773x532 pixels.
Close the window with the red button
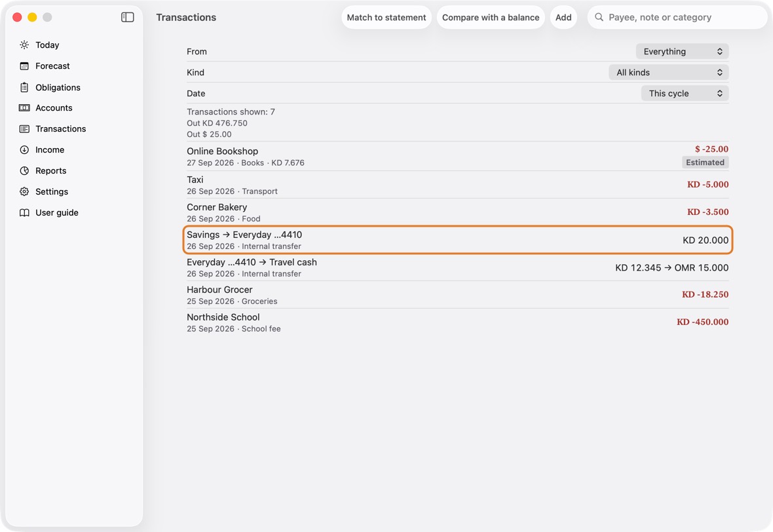point(17,17)
